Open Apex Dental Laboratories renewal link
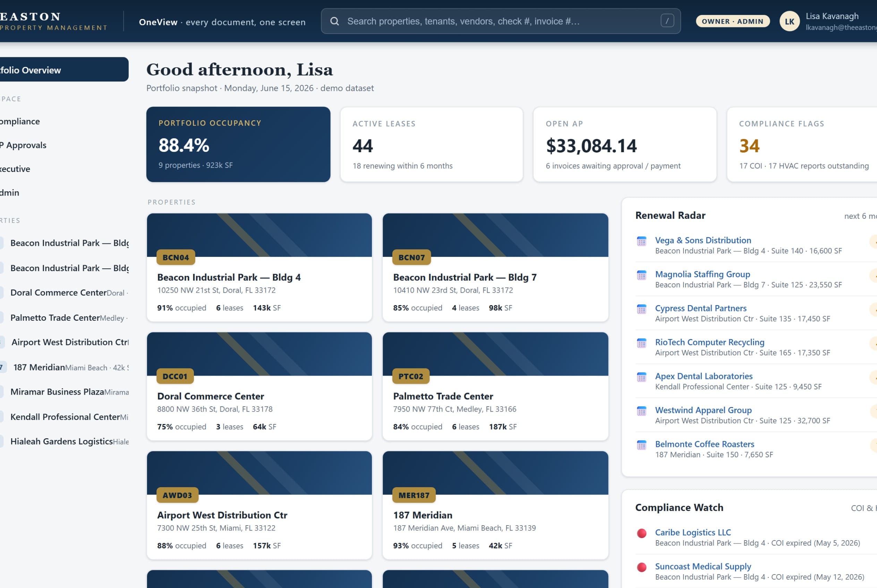Screen dimensions: 877x588 click(x=704, y=376)
